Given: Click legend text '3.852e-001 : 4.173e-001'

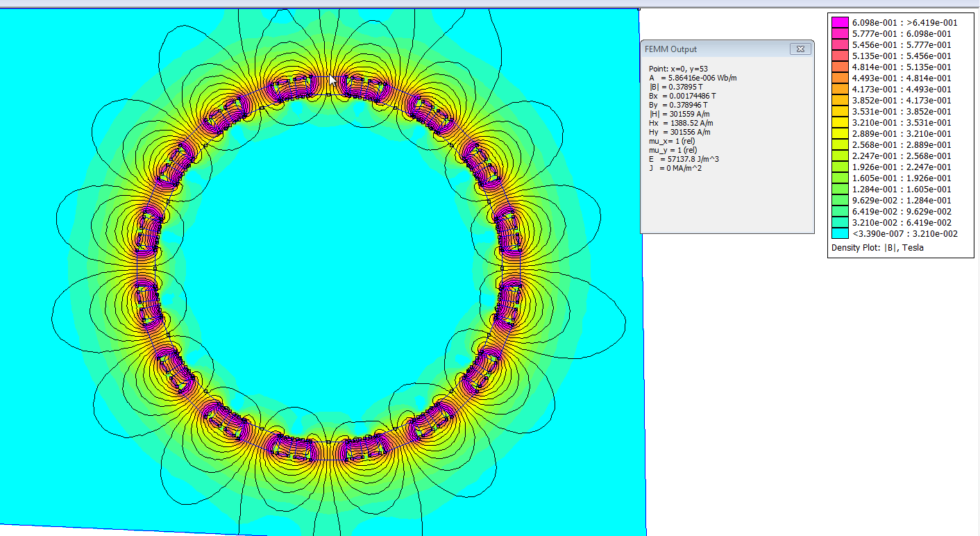Looking at the screenshot, I should [x=902, y=100].
